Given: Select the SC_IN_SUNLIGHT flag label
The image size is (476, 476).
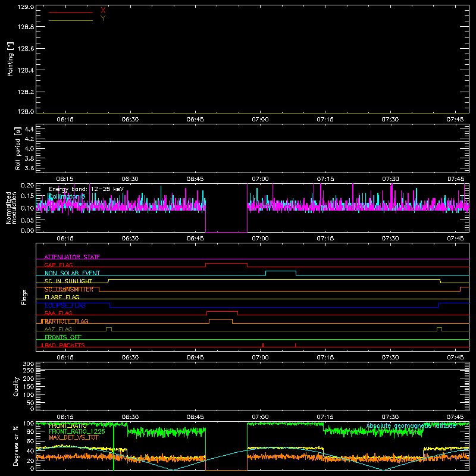Looking at the screenshot, I should [68, 281].
